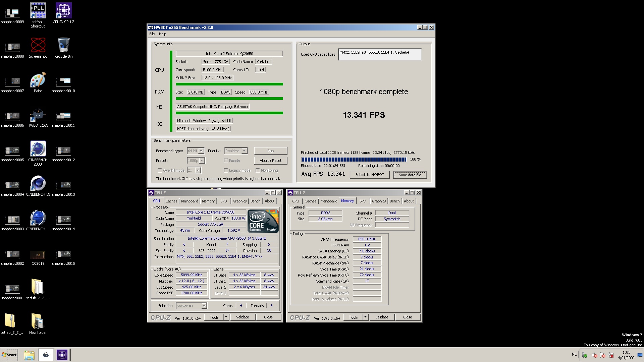The width and height of the screenshot is (644, 362).
Task: Switch to SPD tab in right CPU-Z
Action: pos(363,201)
